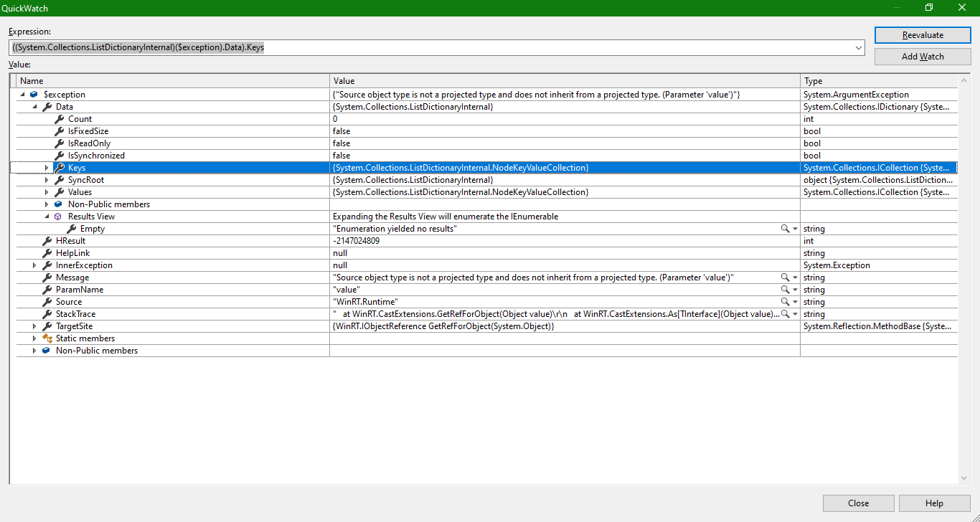Click the magnifier icon on the Empty row

tap(786, 228)
